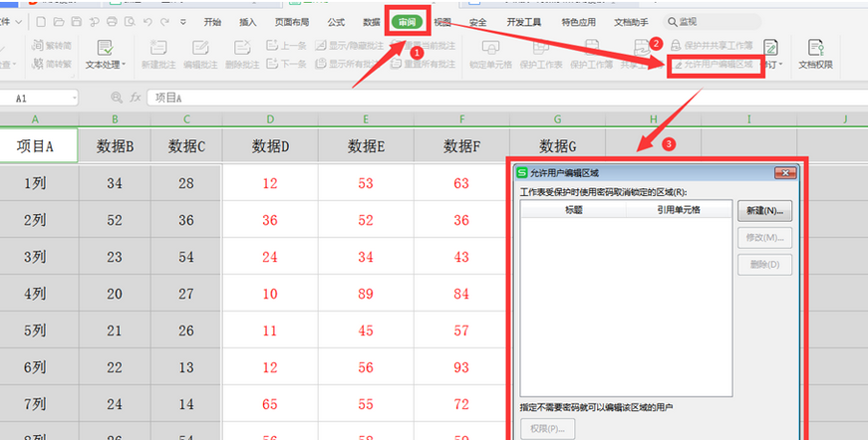This screenshot has height=440, width=868.
Task: Click the 繁转简 conversion icon
Action: tap(52, 46)
